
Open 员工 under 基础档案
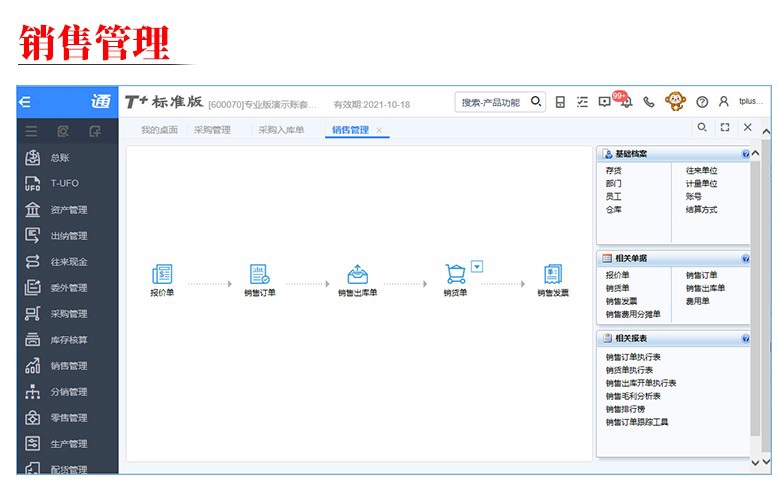pos(613,196)
